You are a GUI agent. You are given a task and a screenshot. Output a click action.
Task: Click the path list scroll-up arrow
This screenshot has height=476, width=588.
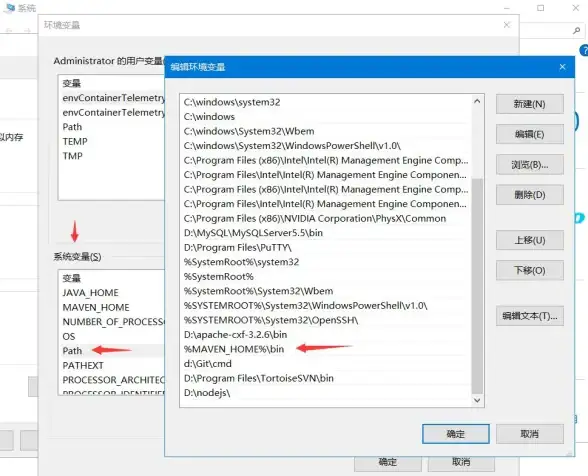click(x=477, y=101)
